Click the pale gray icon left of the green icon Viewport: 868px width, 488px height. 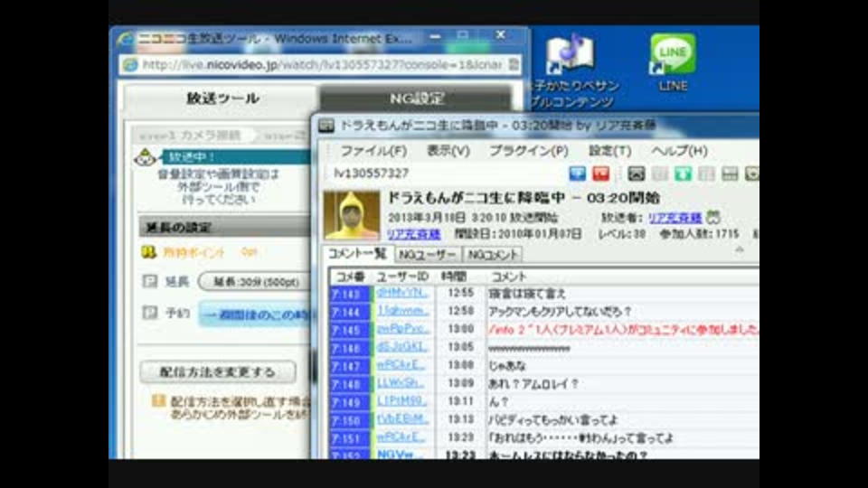coord(659,174)
